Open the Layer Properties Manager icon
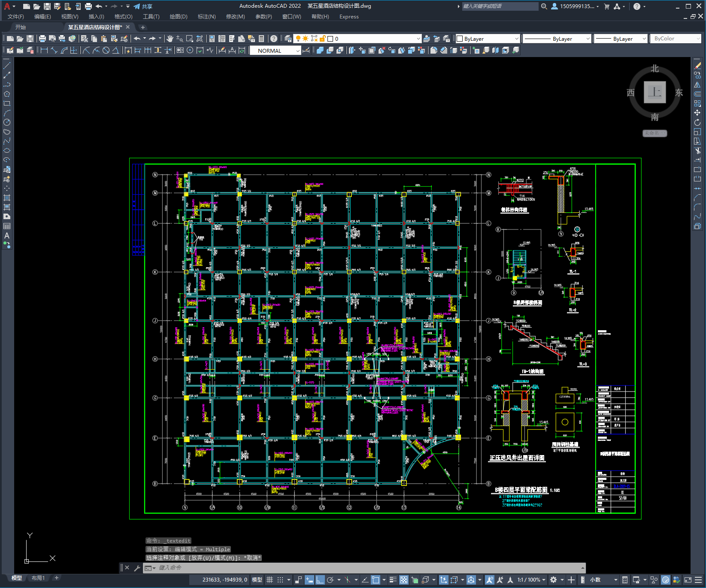 tap(288, 39)
